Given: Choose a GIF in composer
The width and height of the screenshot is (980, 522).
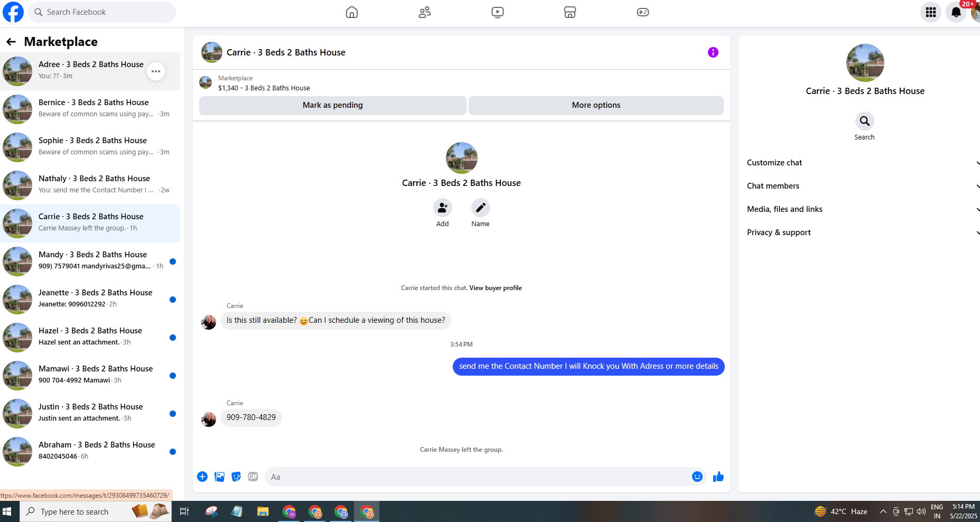Looking at the screenshot, I should [x=253, y=477].
